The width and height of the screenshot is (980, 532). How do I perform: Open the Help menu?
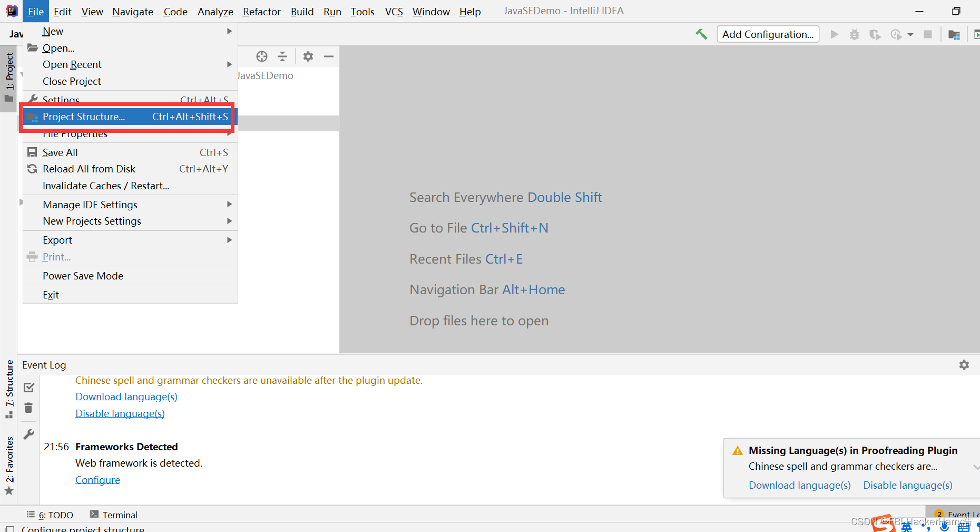point(469,11)
